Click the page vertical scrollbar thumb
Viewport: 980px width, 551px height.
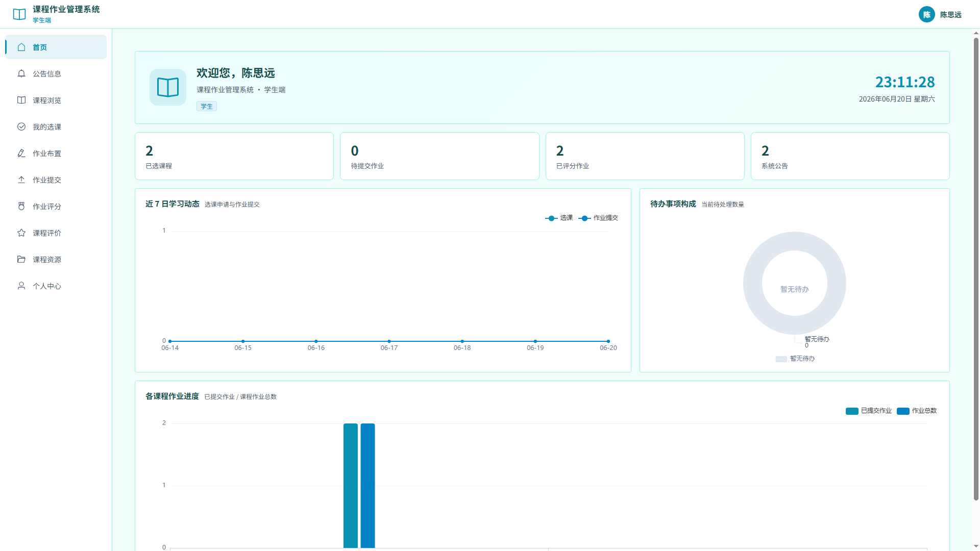(976, 269)
